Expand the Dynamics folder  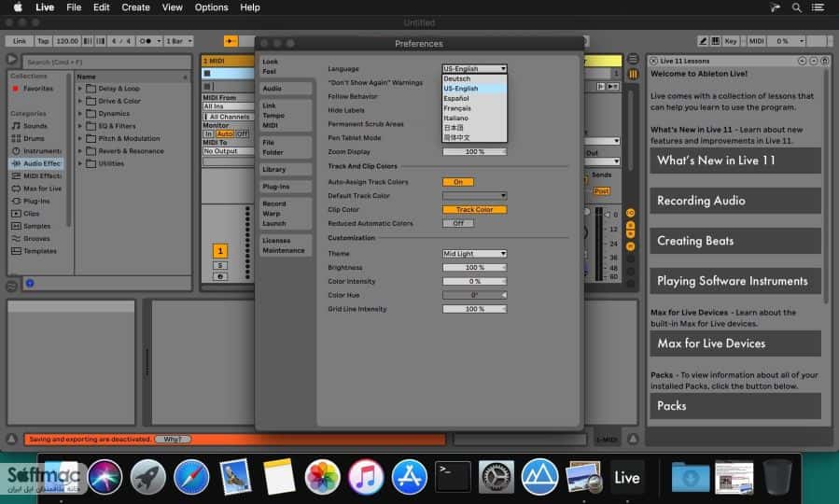click(80, 114)
